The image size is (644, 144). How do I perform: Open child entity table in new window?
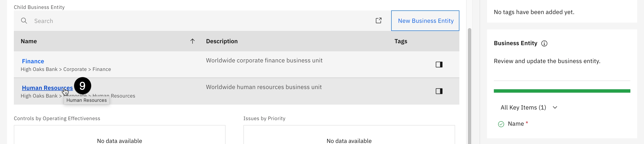tap(378, 20)
